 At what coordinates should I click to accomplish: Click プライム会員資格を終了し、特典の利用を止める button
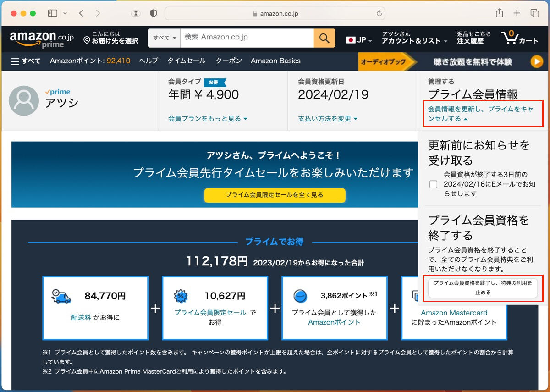coord(483,288)
